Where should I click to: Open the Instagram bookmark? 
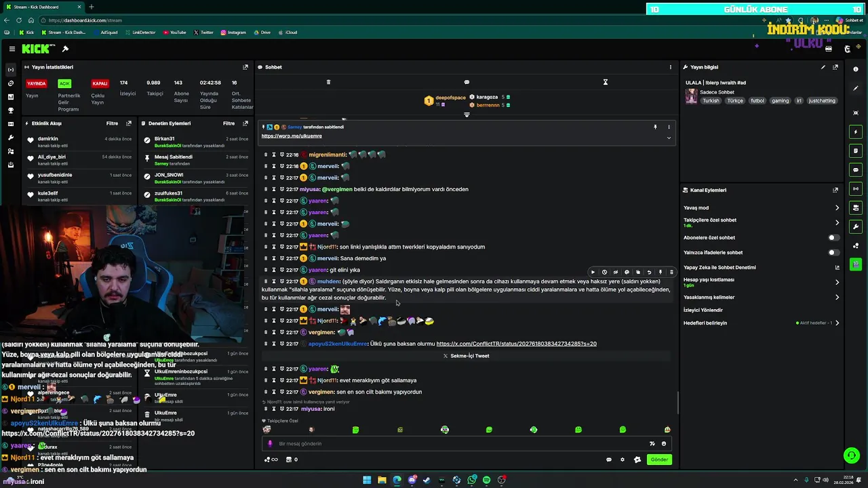click(x=233, y=33)
